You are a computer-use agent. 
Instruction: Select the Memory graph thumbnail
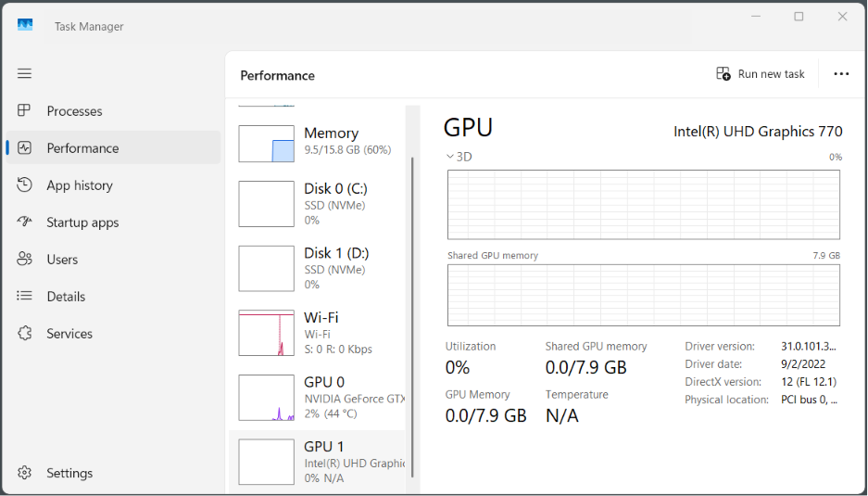click(x=266, y=144)
